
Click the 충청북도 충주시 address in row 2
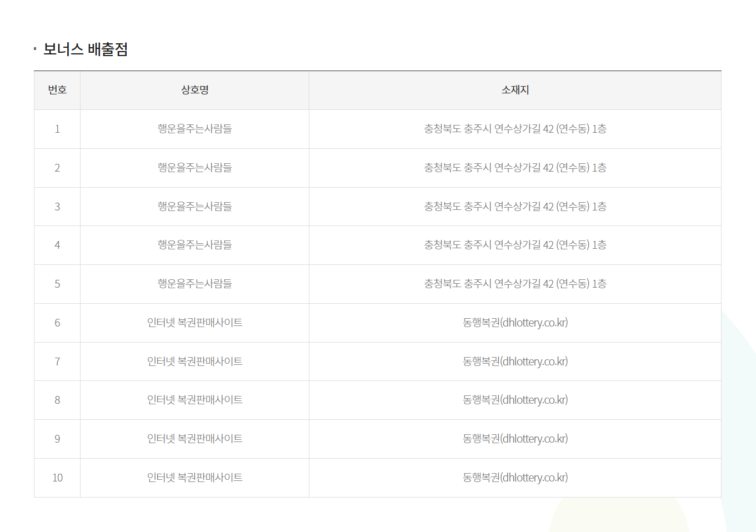pyautogui.click(x=515, y=168)
